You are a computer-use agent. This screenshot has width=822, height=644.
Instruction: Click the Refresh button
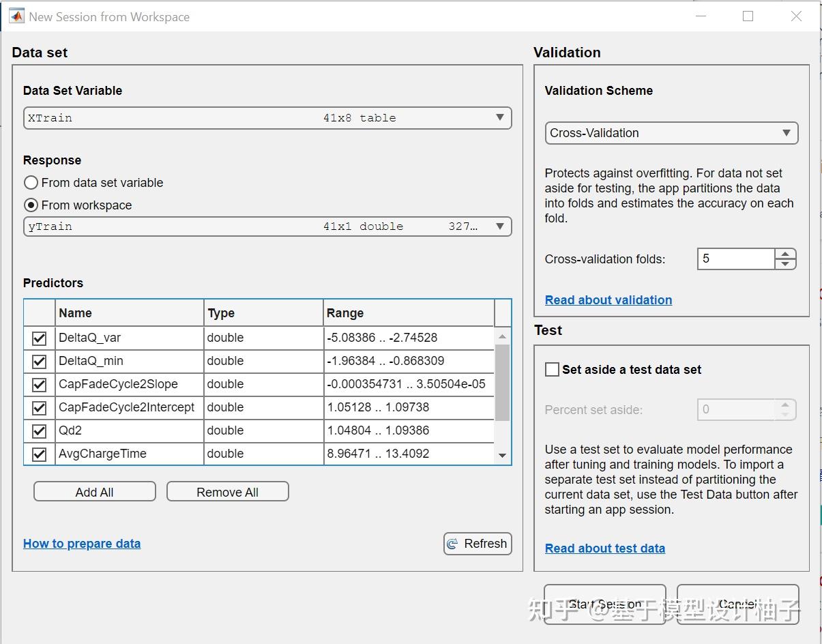478,544
